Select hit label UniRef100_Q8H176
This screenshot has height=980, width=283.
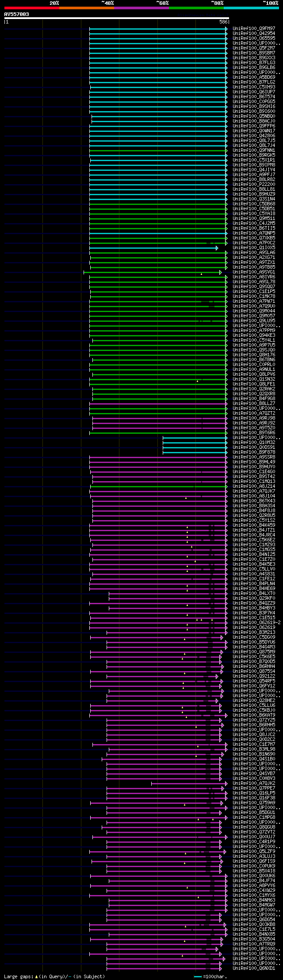[254, 355]
